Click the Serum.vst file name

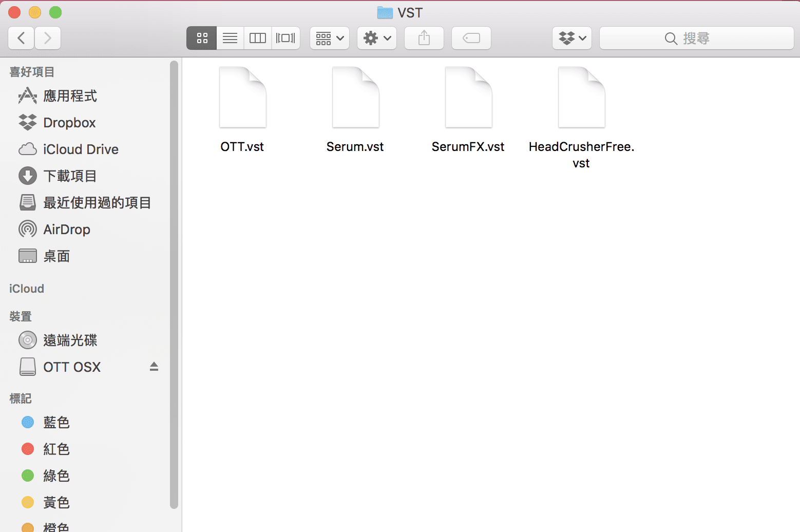point(355,147)
